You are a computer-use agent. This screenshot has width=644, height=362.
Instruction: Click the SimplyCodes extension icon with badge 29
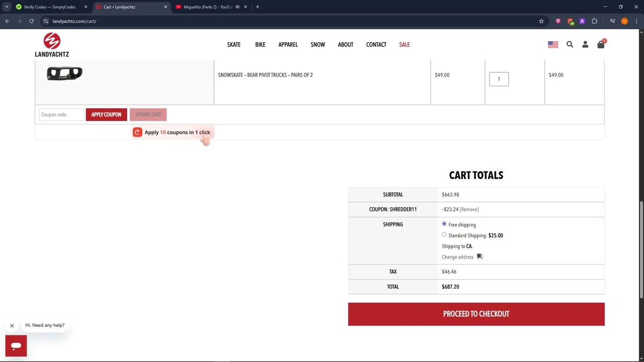click(571, 21)
